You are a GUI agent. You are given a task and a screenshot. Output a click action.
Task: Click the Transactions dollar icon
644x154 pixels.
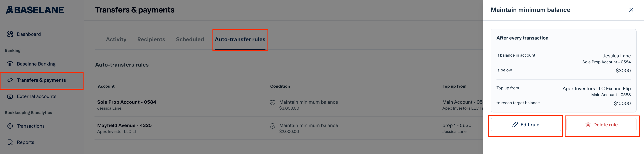coord(10,126)
